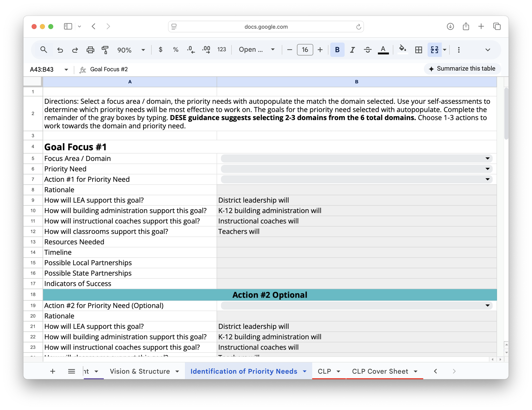Click the search magnifier in toolbar
532x410 pixels.
click(44, 50)
